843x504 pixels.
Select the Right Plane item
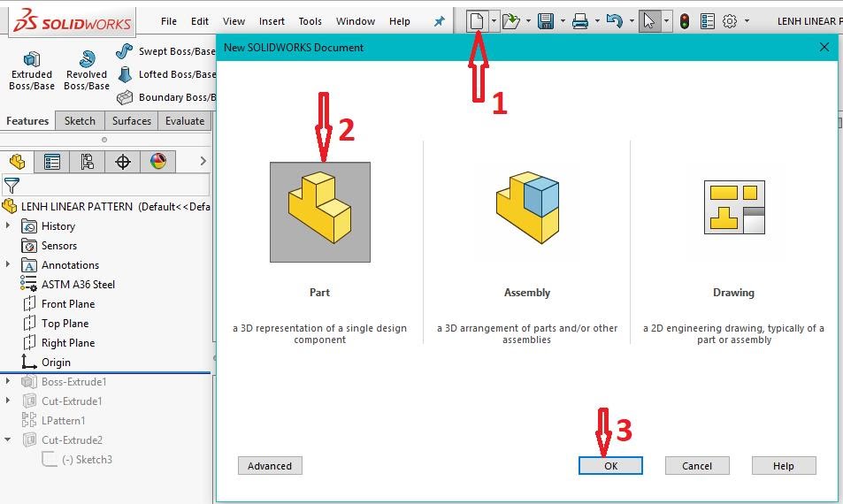[x=59, y=343]
